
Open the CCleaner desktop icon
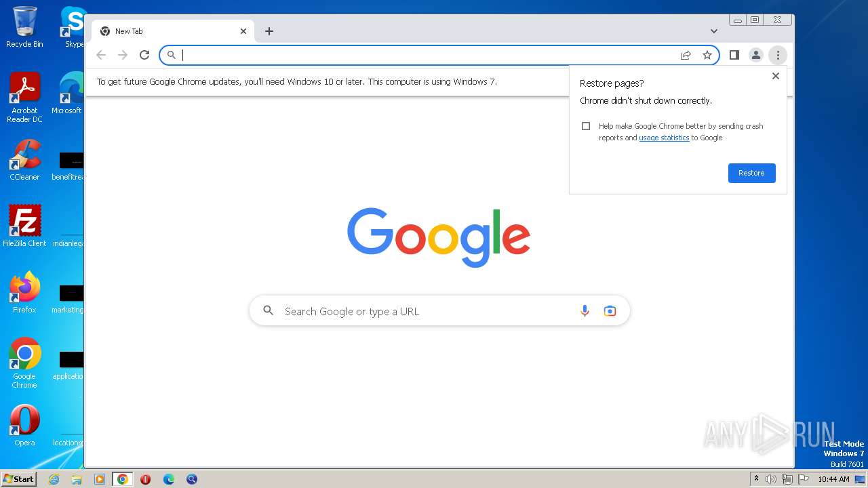click(x=24, y=160)
